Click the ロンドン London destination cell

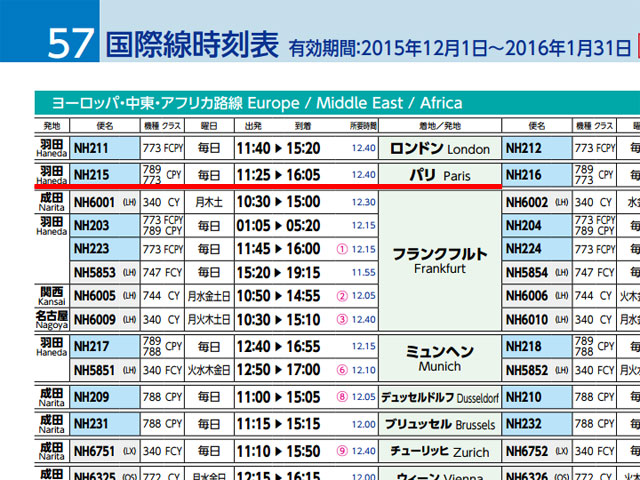440,149
